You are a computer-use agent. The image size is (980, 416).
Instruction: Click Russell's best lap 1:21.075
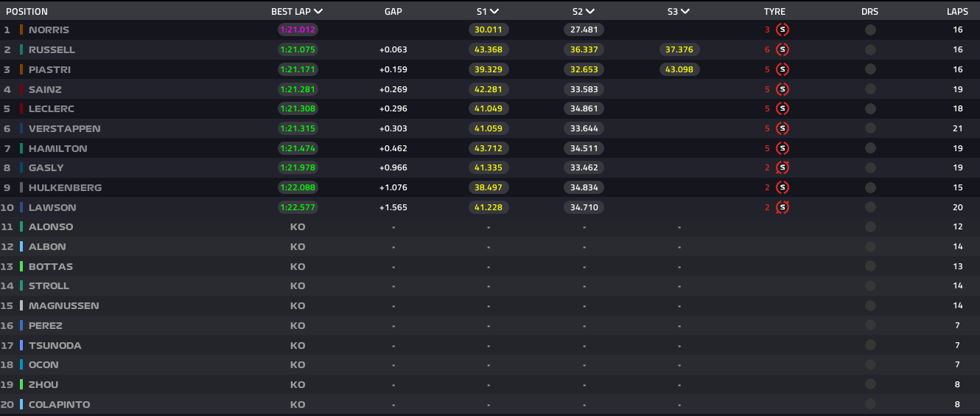point(298,49)
